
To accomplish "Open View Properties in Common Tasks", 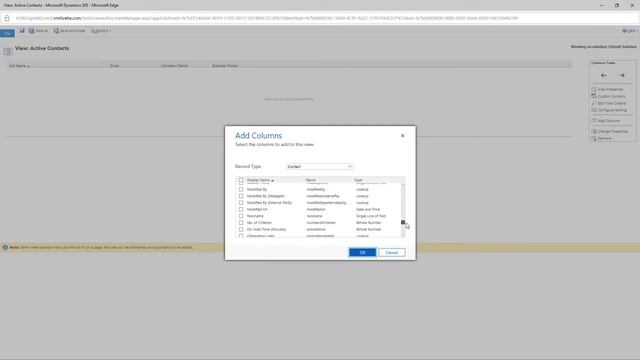I will pyautogui.click(x=607, y=89).
